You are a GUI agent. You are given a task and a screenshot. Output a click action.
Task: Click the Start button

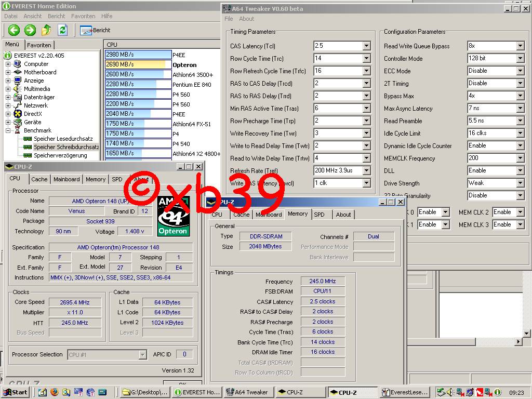(x=16, y=392)
